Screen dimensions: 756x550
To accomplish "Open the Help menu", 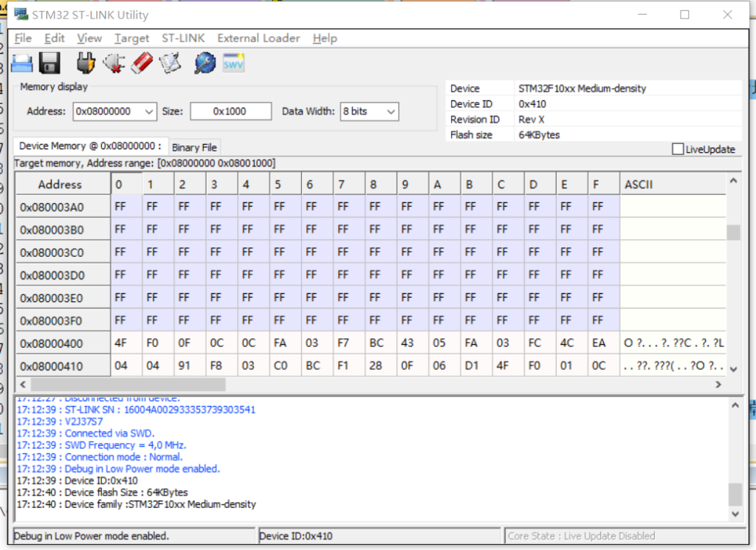I will click(x=325, y=38).
